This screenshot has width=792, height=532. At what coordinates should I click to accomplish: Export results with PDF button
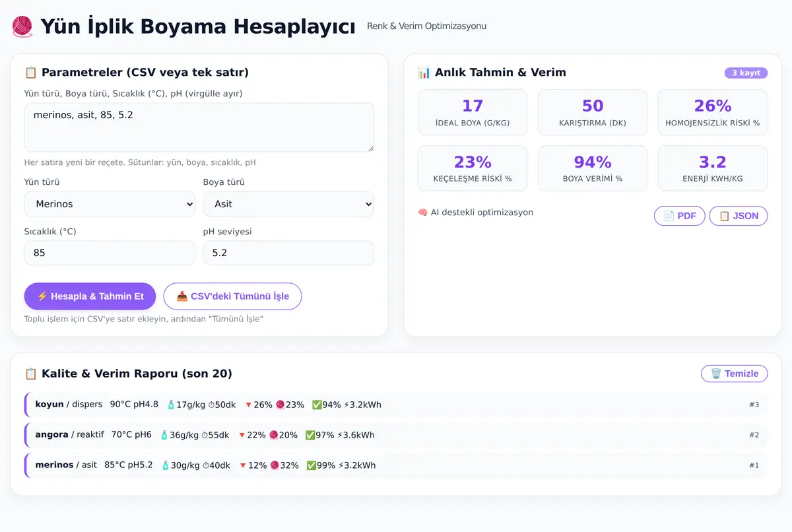[x=680, y=216]
